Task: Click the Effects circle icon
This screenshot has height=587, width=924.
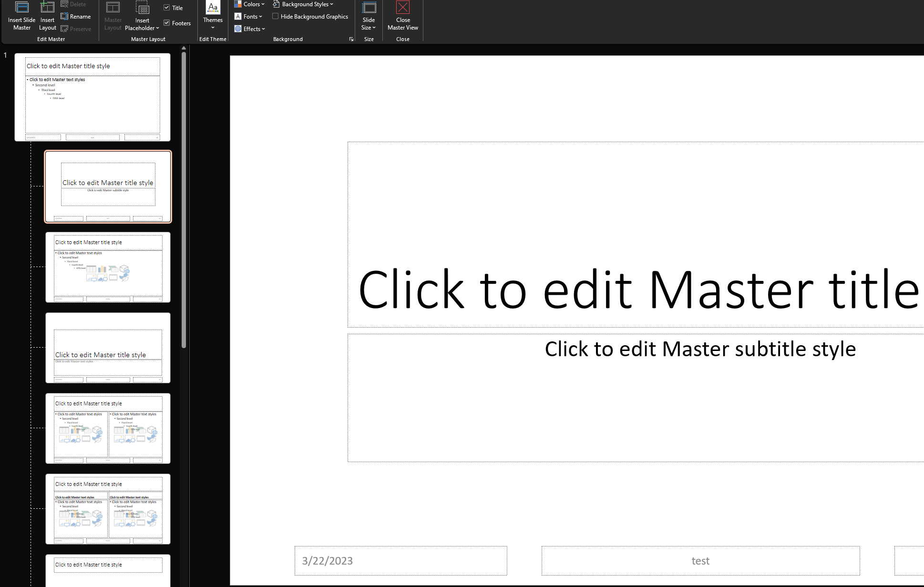Action: [x=237, y=29]
